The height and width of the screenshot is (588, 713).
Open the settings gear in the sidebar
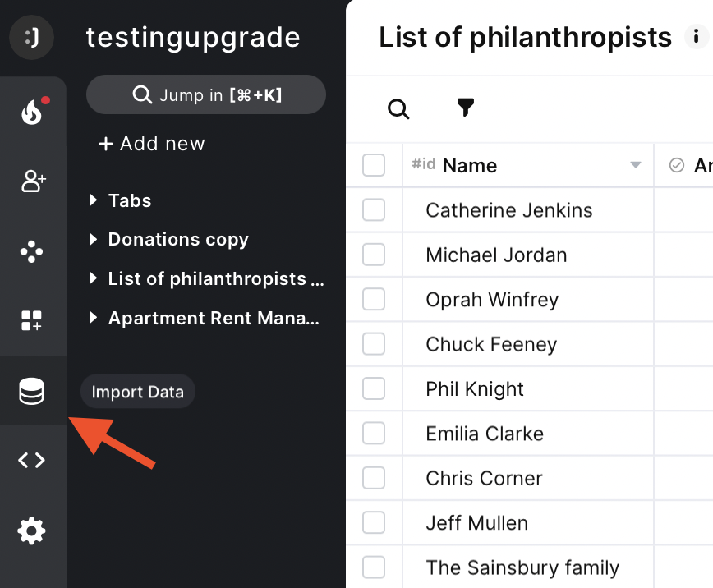32,531
